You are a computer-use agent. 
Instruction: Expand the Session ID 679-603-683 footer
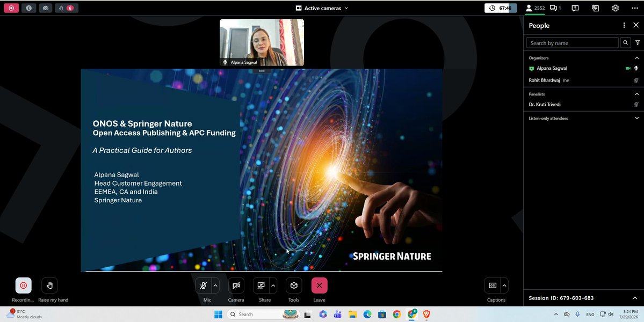[x=635, y=298]
